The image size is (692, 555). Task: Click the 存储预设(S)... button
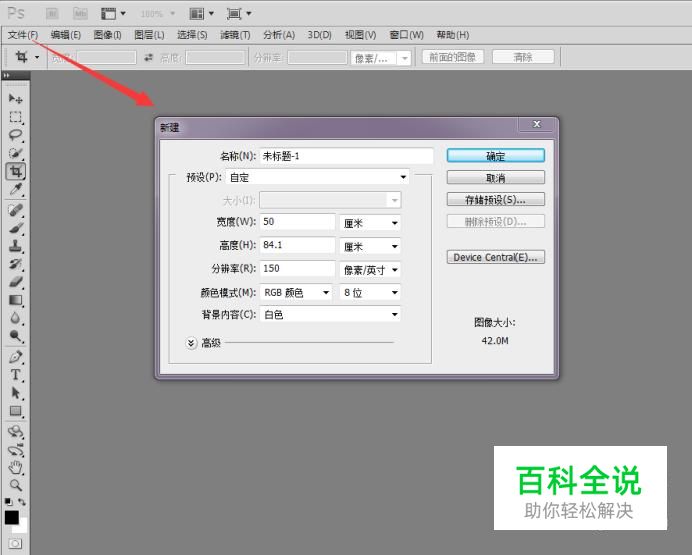496,199
